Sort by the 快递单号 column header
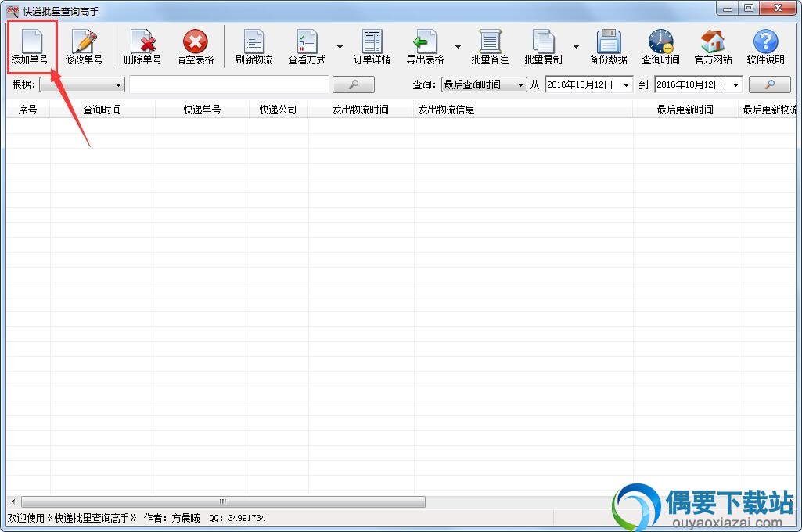This screenshot has width=802, height=532. click(x=203, y=110)
